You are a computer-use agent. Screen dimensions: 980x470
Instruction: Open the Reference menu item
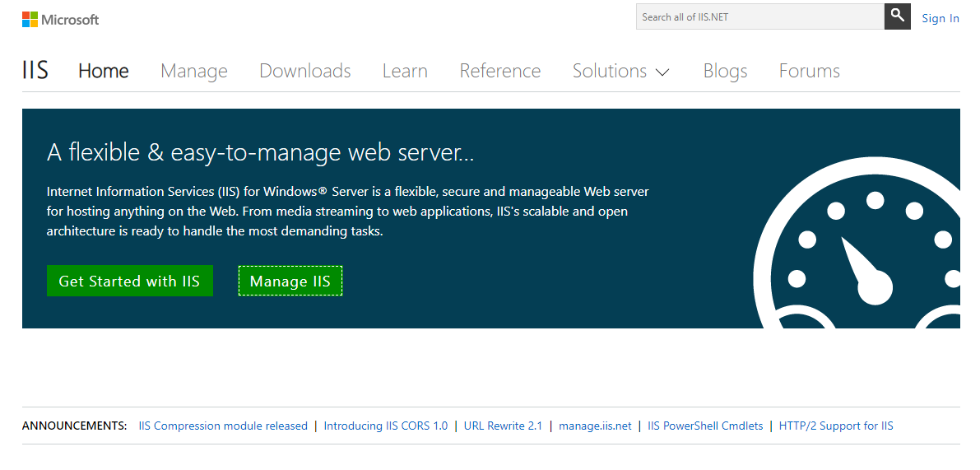(500, 72)
